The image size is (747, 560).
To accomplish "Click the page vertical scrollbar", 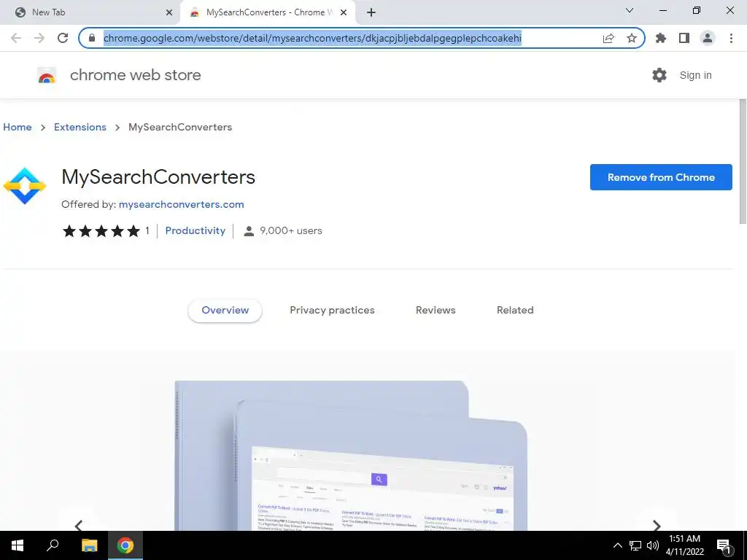I will point(742,161).
